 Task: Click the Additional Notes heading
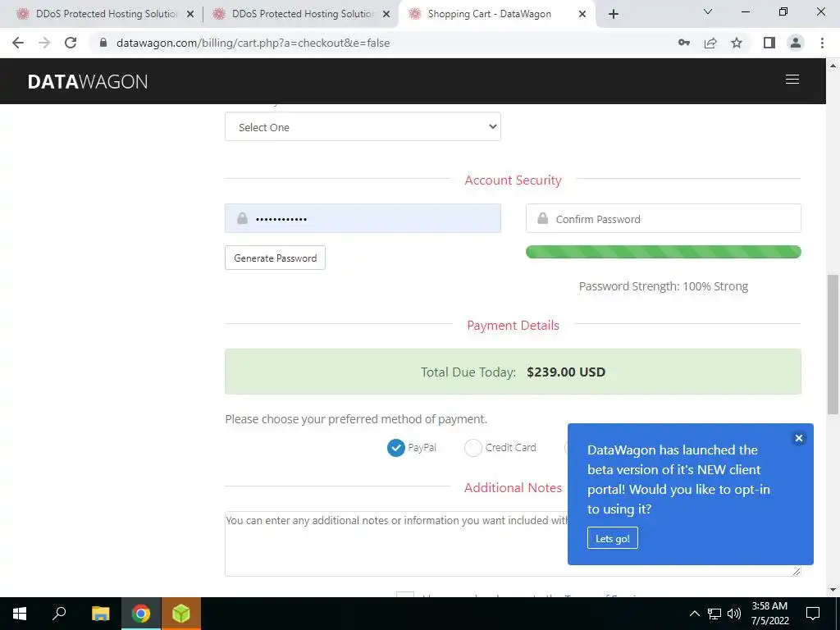coord(513,487)
